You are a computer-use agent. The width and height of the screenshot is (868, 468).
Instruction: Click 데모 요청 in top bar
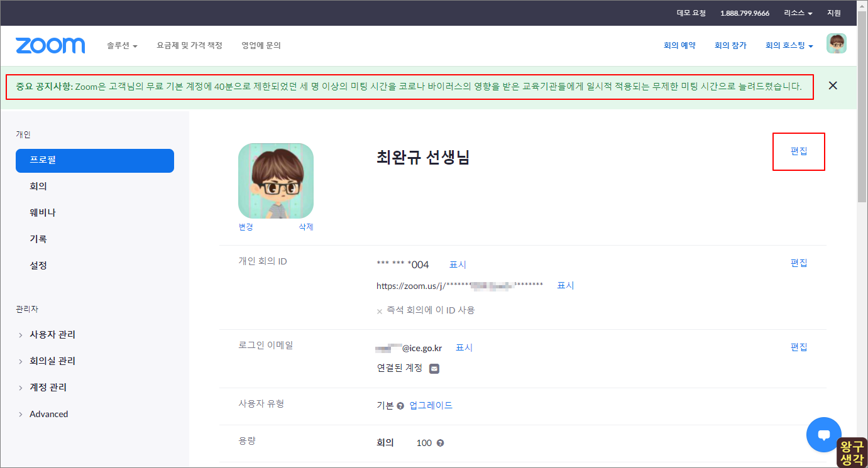691,13
